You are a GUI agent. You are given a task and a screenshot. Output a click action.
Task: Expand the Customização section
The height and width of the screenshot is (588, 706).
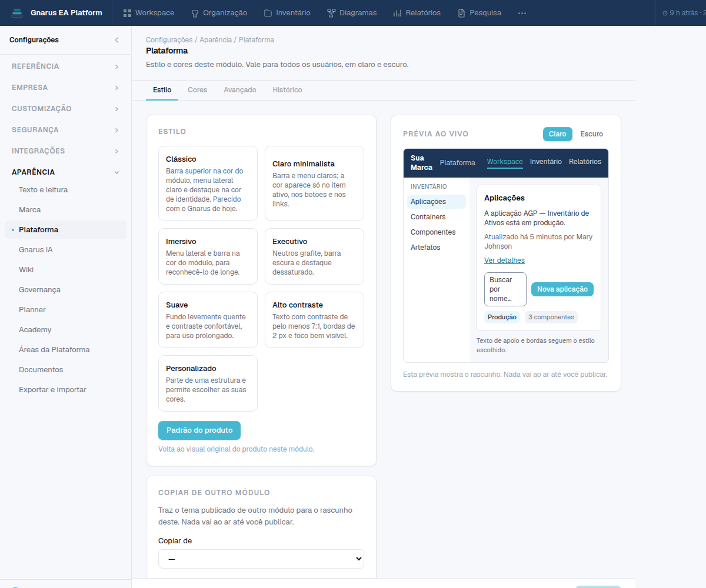[x=65, y=109]
